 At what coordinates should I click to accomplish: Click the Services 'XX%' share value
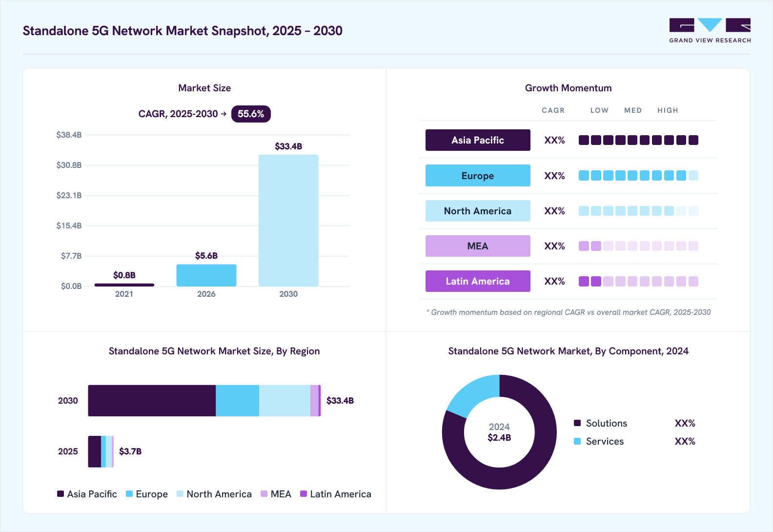(685, 441)
